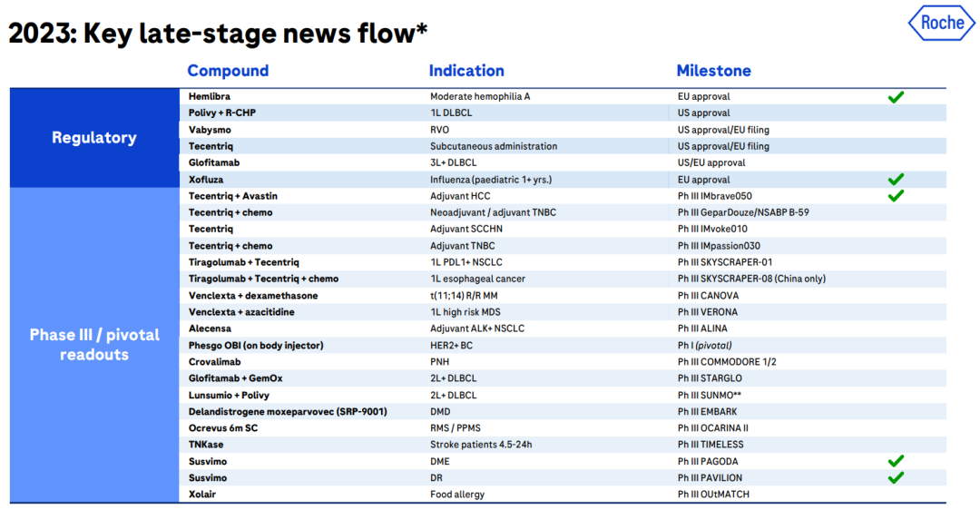Click 't(11;14) R/R MM' indication cell

464,296
